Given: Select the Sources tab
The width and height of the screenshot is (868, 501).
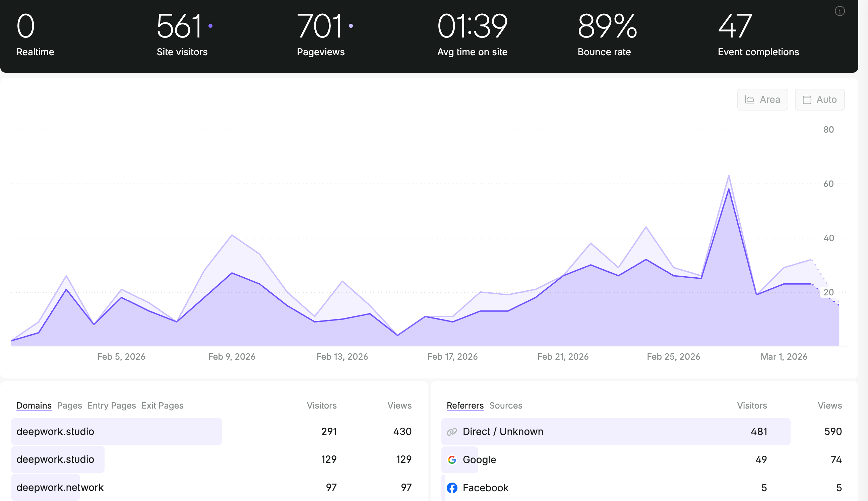Looking at the screenshot, I should click(x=505, y=405).
